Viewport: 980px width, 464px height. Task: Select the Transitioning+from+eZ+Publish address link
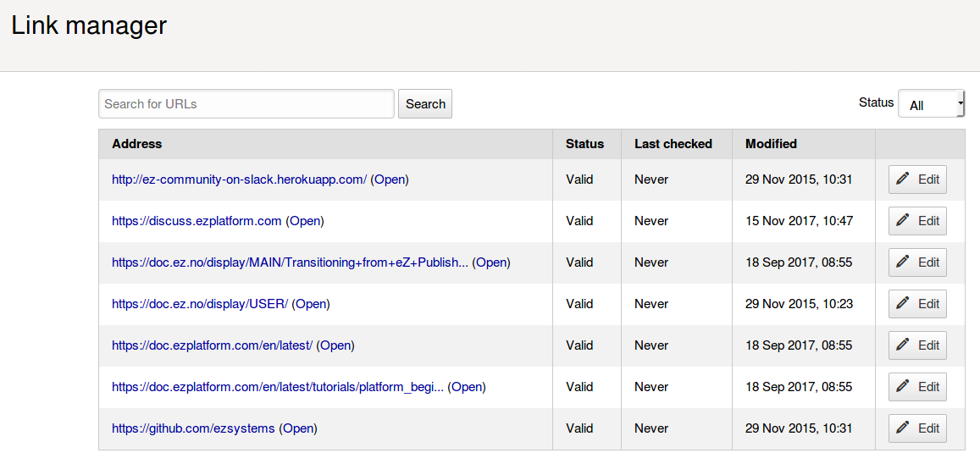click(290, 262)
